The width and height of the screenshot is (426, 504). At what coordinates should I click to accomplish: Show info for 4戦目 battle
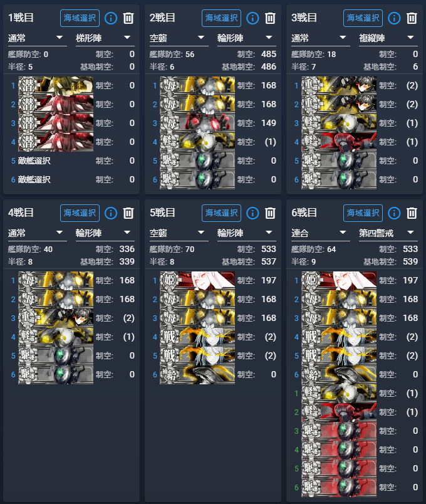(x=111, y=213)
